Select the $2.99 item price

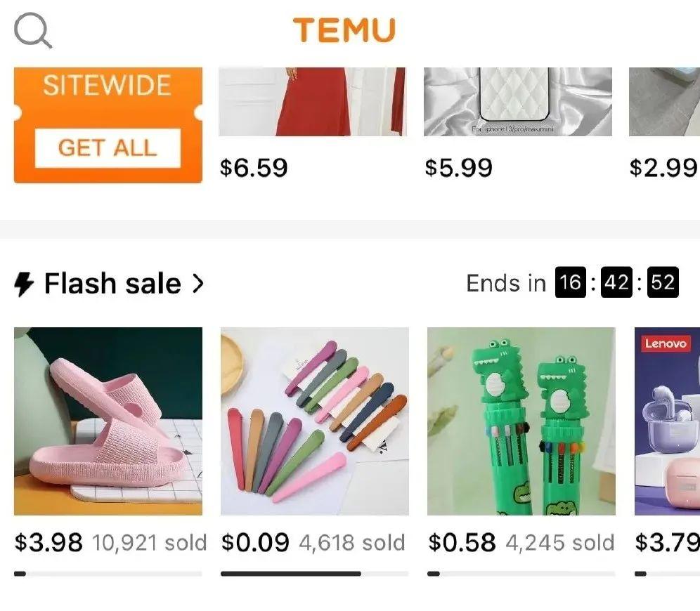(x=663, y=168)
